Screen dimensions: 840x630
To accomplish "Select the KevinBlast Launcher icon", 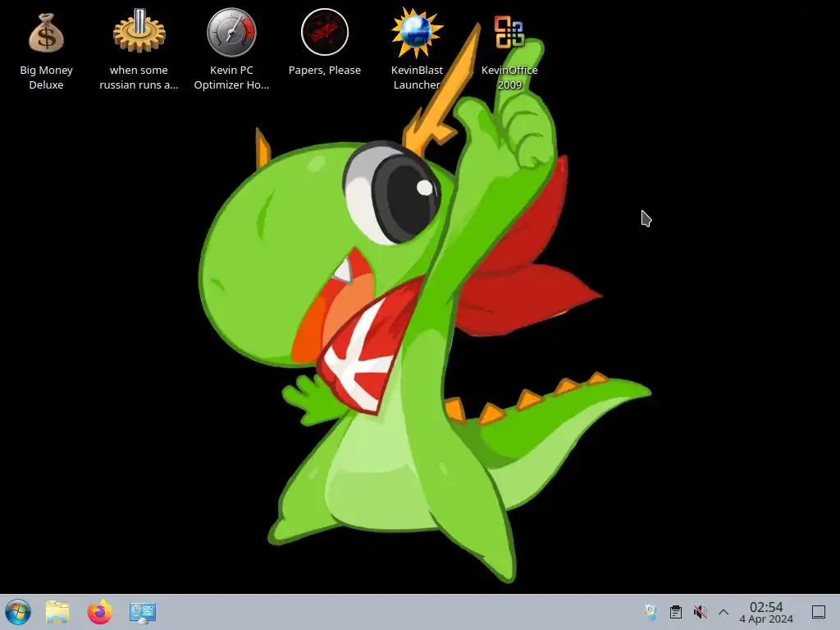I will pos(417,32).
